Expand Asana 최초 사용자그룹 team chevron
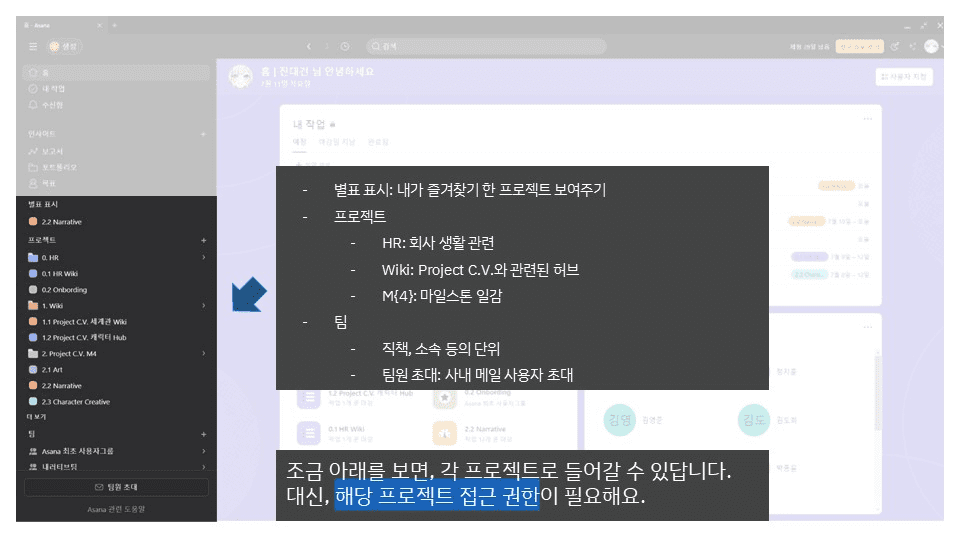This screenshot has width=960, height=540. pos(203,450)
